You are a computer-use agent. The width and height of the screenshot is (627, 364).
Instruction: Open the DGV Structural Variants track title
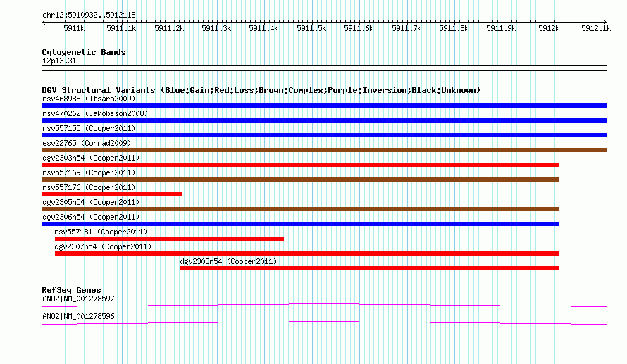tap(261, 90)
